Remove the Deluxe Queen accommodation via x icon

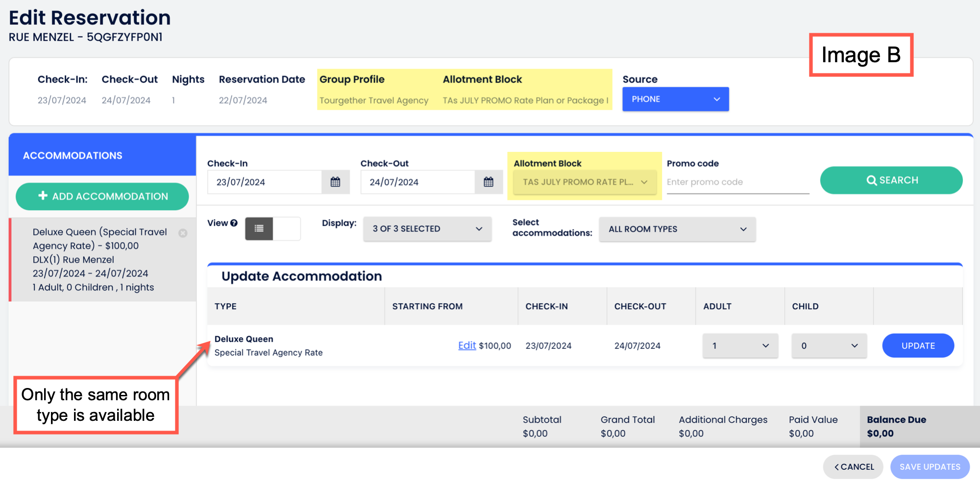click(x=183, y=233)
